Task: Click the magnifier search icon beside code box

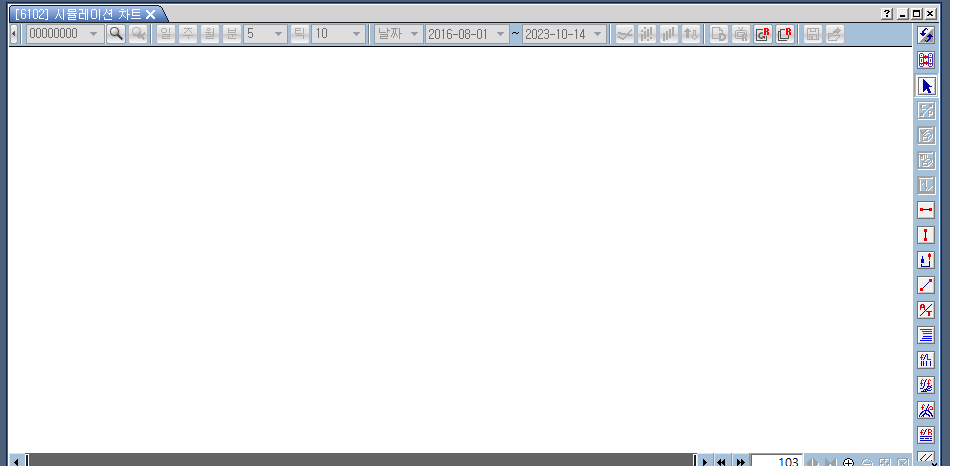Action: coord(116,34)
